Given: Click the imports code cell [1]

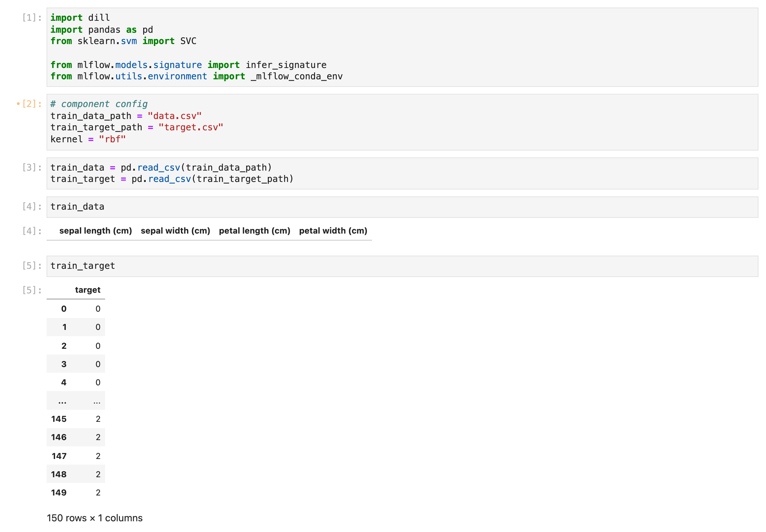Looking at the screenshot, I should coord(402,47).
